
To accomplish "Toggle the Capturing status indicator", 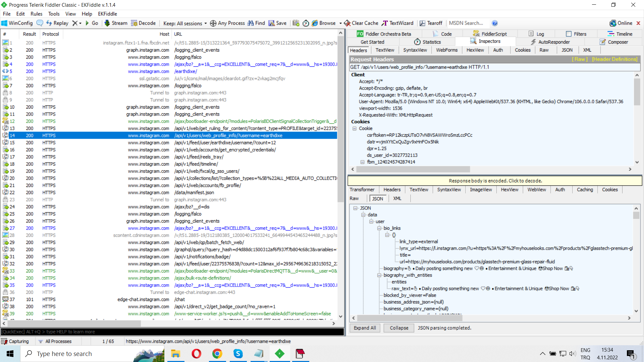I will (x=15, y=341).
